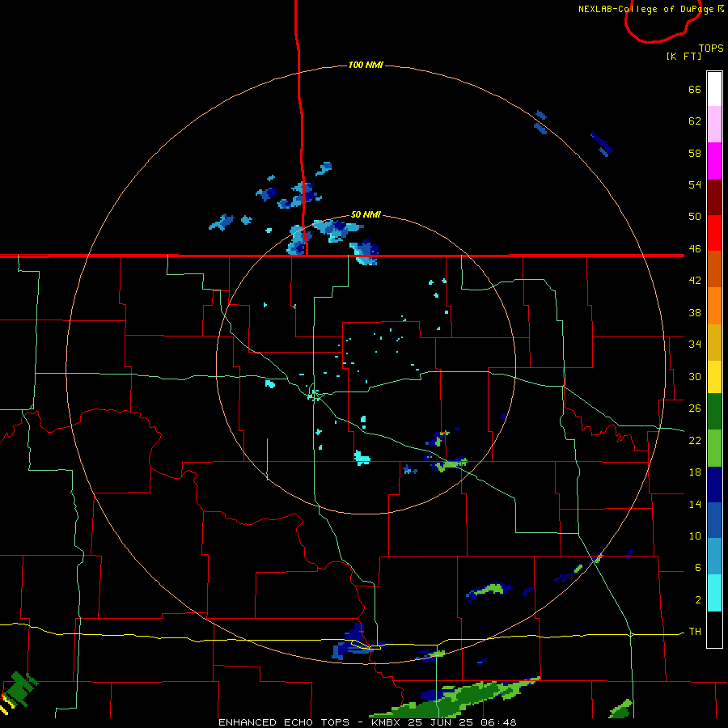Viewport: 728px width, 728px height.
Task: Click the "TOPS" legend heading
Action: coord(711,49)
